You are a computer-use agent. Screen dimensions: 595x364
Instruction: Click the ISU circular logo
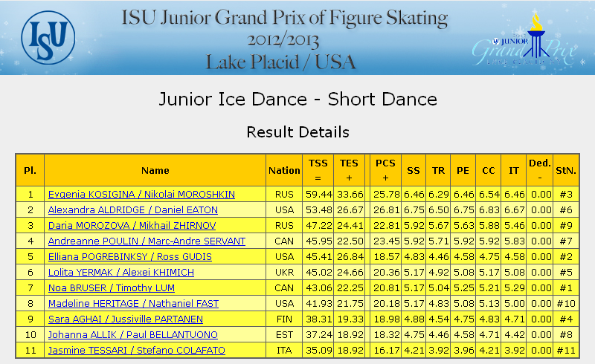pyautogui.click(x=48, y=38)
